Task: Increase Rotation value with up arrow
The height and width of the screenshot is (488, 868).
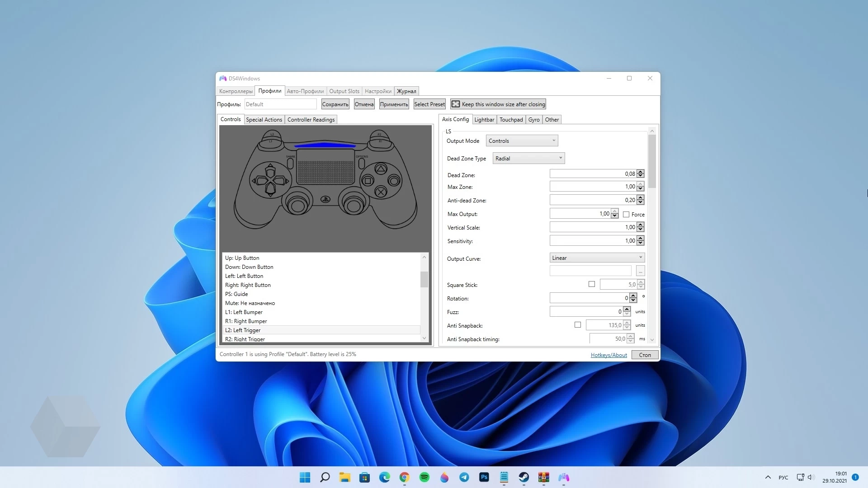Action: [633, 296]
